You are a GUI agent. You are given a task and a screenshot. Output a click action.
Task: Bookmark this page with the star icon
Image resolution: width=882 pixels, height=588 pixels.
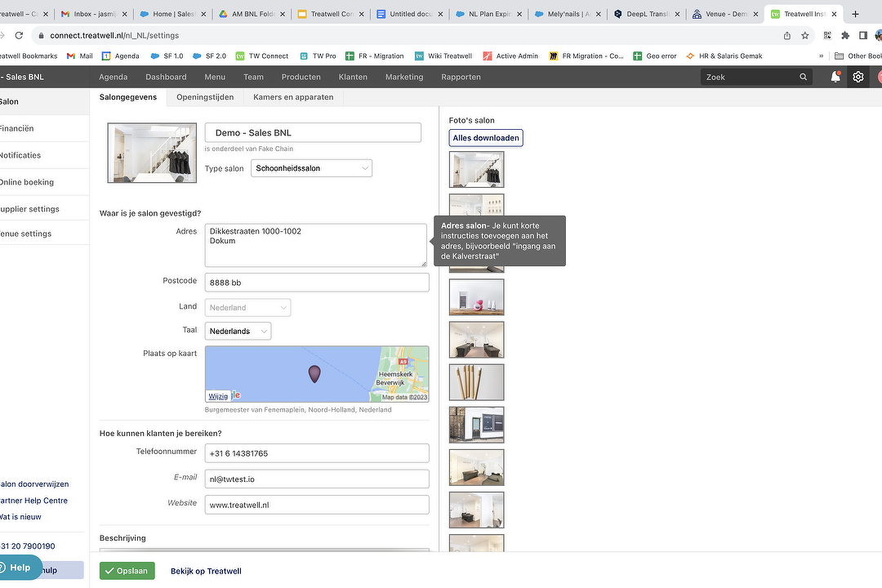click(x=805, y=35)
